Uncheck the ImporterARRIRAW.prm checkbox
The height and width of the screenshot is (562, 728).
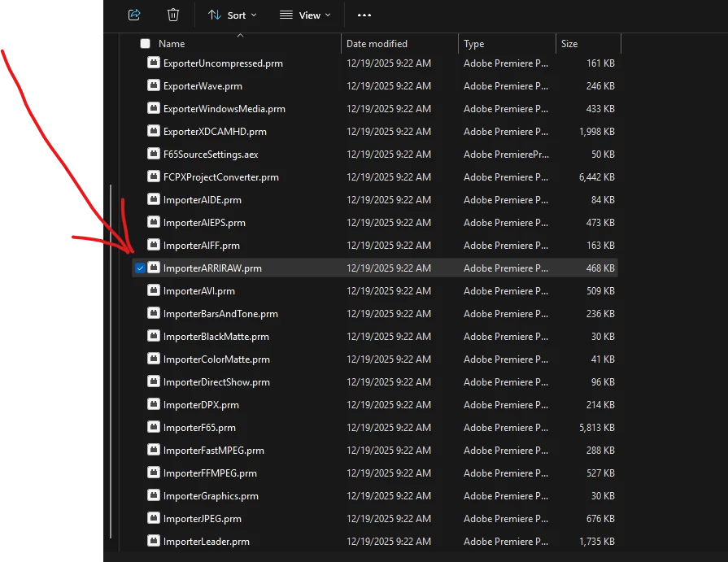140,268
